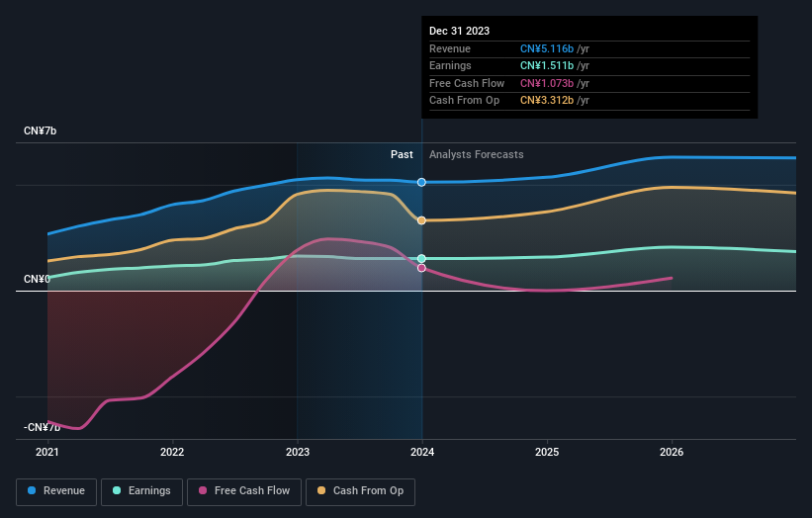Click the orange Cash From Op marker at 2024

[x=421, y=220]
